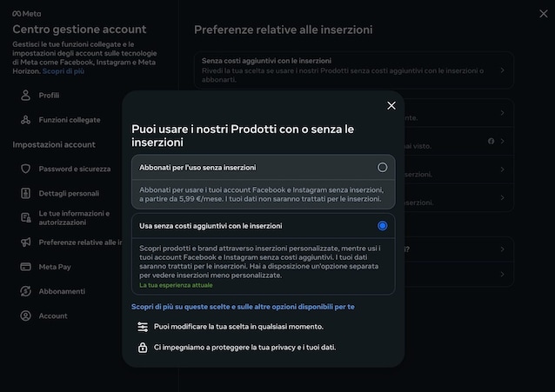Click the Abbonamenti badge icon
Screen dimensions: 555x392
tap(25, 291)
